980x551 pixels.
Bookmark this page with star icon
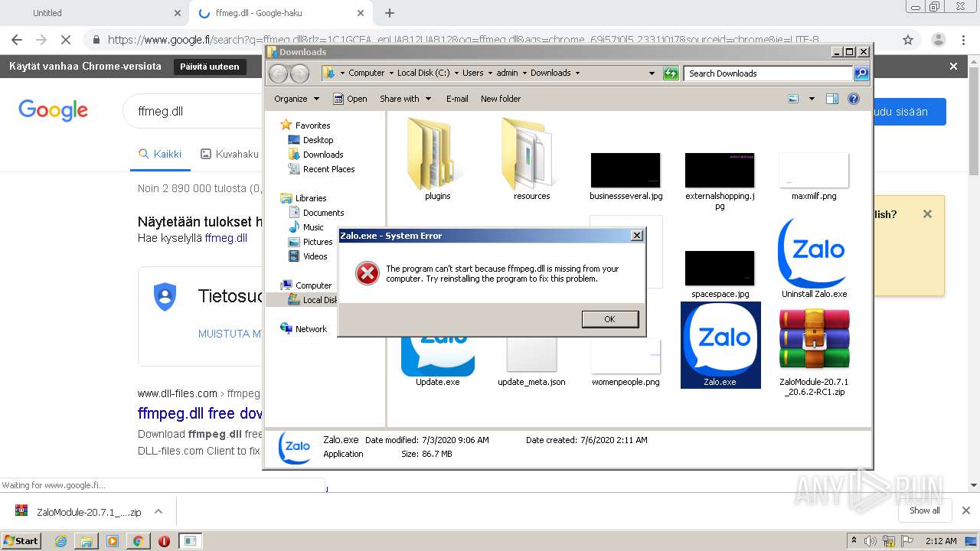(908, 40)
